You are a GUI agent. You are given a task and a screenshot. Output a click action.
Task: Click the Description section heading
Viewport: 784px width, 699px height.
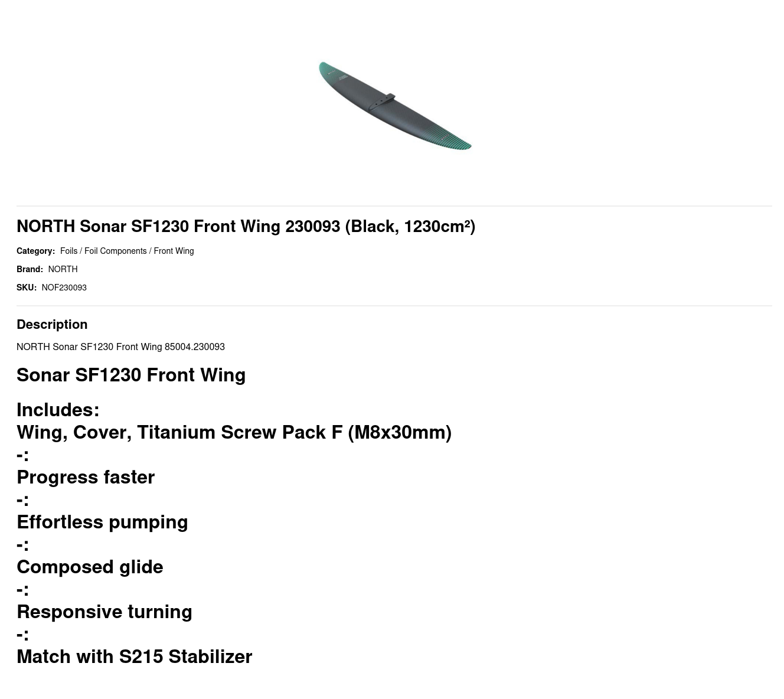[52, 324]
